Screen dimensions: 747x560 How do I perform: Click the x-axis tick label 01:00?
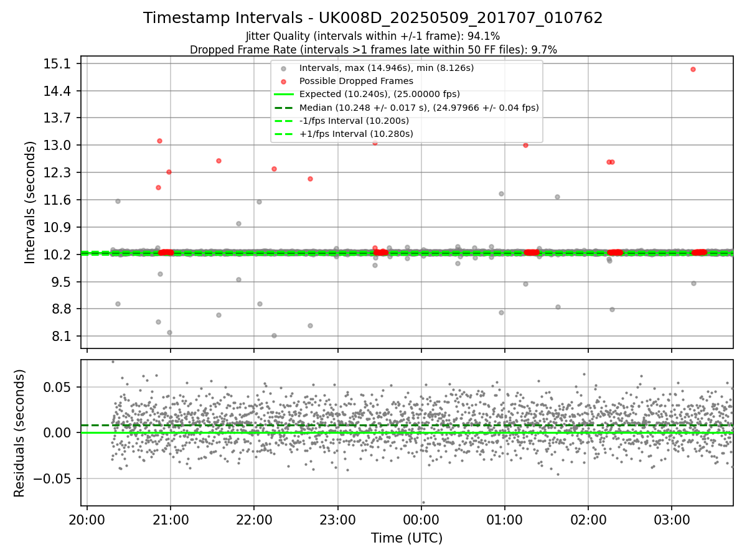pos(505,520)
